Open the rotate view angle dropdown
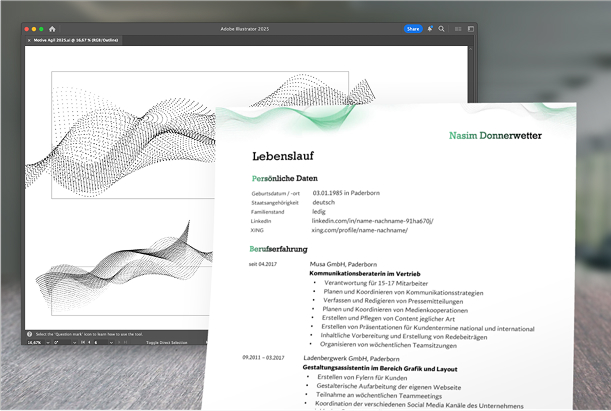Image resolution: width=611 pixels, height=411 pixels. click(x=74, y=342)
